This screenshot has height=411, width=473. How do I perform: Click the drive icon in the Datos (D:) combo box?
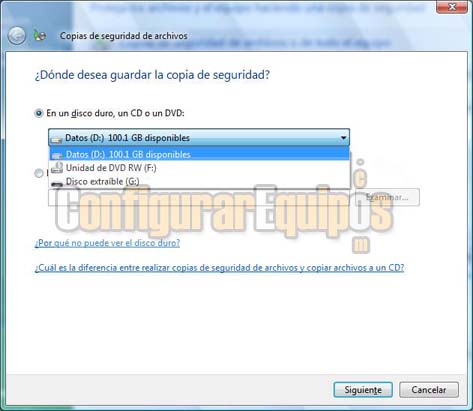(x=57, y=138)
